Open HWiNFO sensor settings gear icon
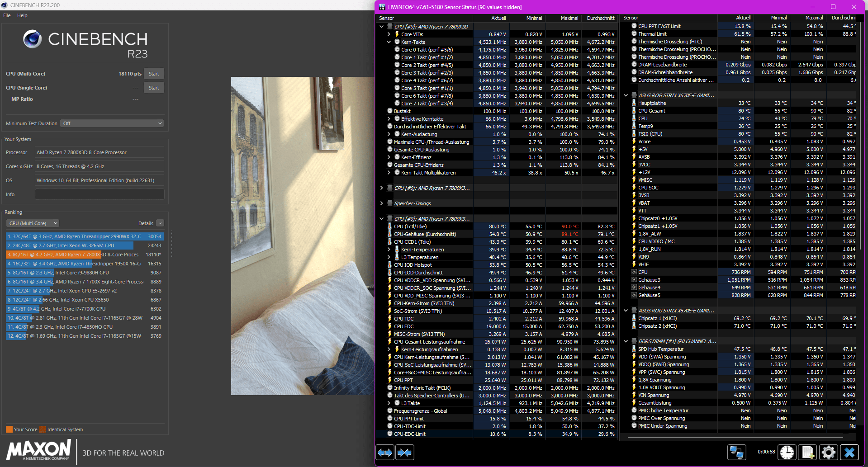The height and width of the screenshot is (467, 868). click(829, 452)
